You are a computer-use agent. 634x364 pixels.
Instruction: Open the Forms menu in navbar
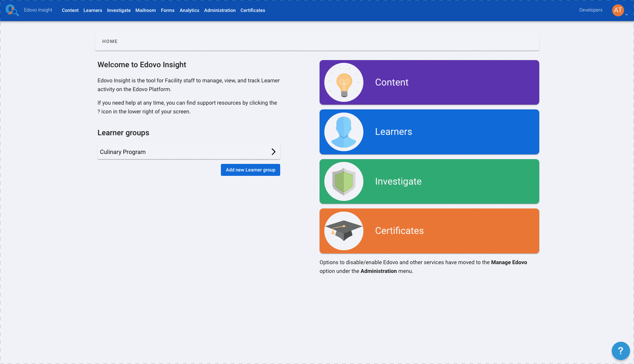pyautogui.click(x=168, y=10)
